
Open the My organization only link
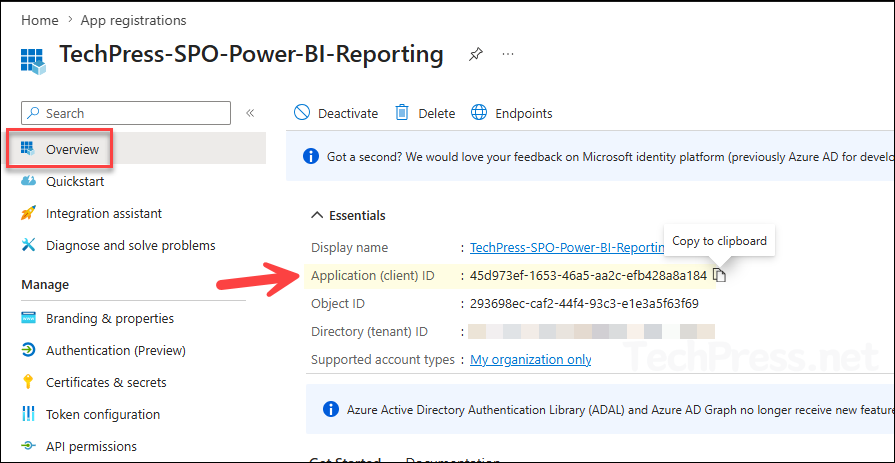coord(530,360)
